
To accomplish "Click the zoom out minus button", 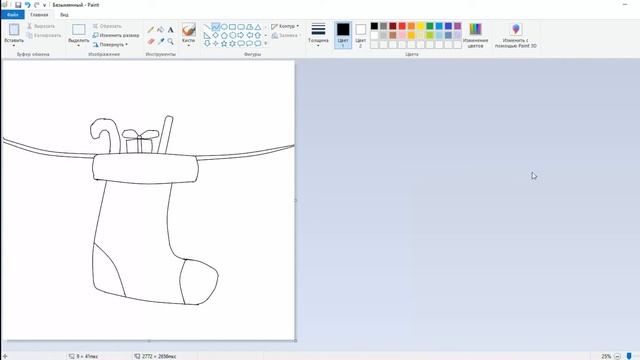I will [x=617, y=356].
